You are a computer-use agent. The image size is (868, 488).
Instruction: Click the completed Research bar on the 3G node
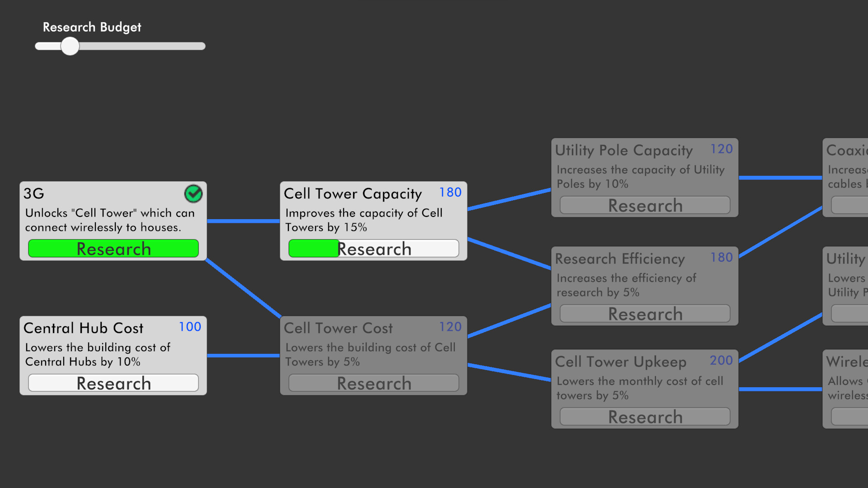pyautogui.click(x=113, y=249)
